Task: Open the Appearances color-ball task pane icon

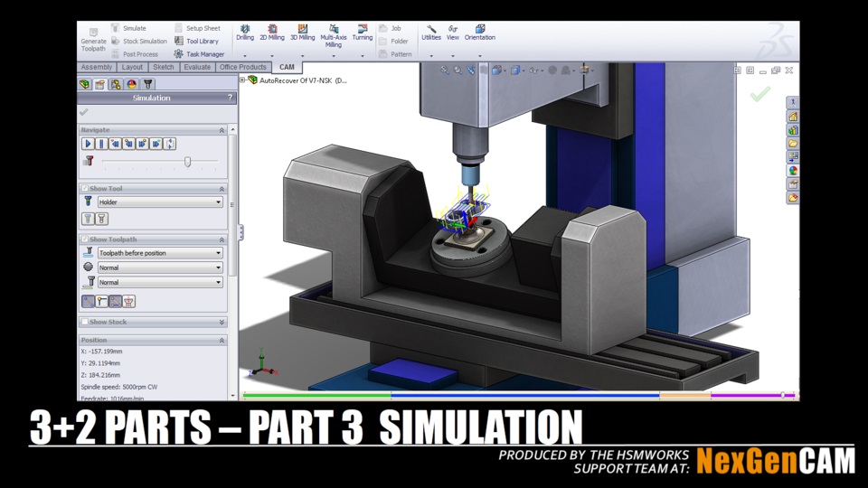Action: click(x=793, y=171)
